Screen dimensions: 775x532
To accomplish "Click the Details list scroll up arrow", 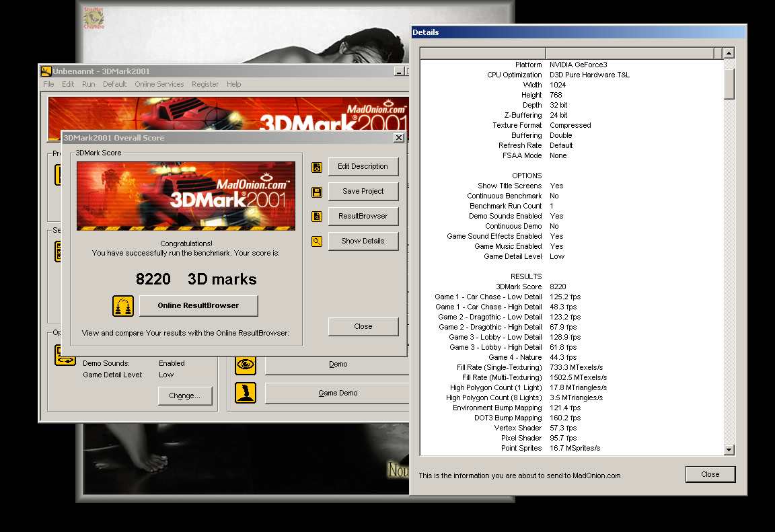I will [x=729, y=53].
